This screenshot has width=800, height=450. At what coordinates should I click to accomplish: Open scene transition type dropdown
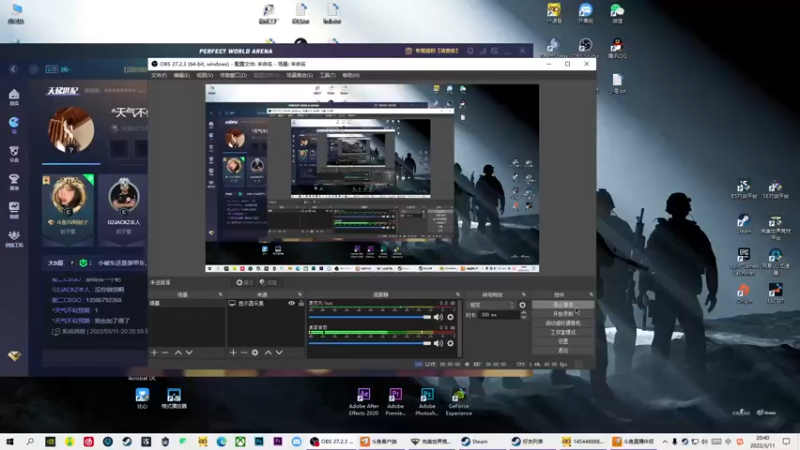[x=492, y=305]
